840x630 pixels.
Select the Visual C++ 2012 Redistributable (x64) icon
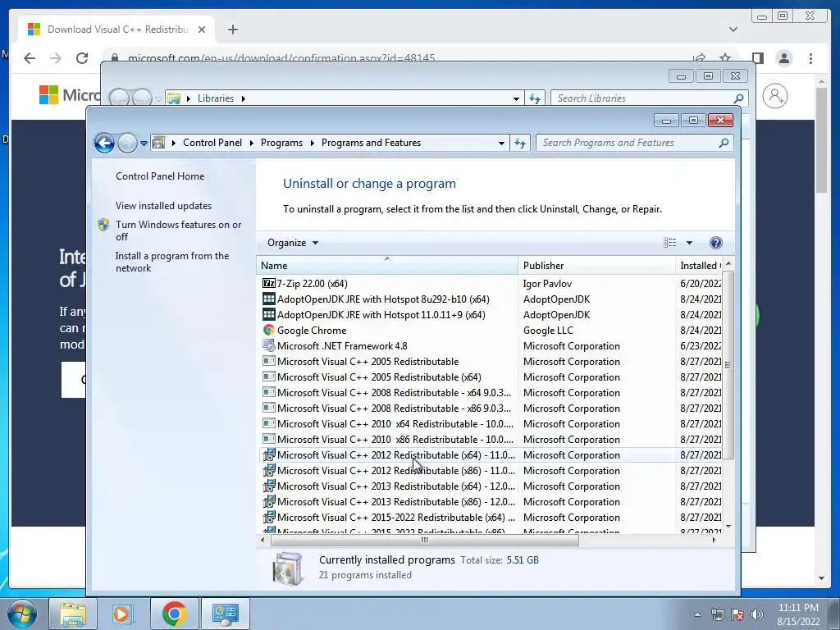click(268, 454)
